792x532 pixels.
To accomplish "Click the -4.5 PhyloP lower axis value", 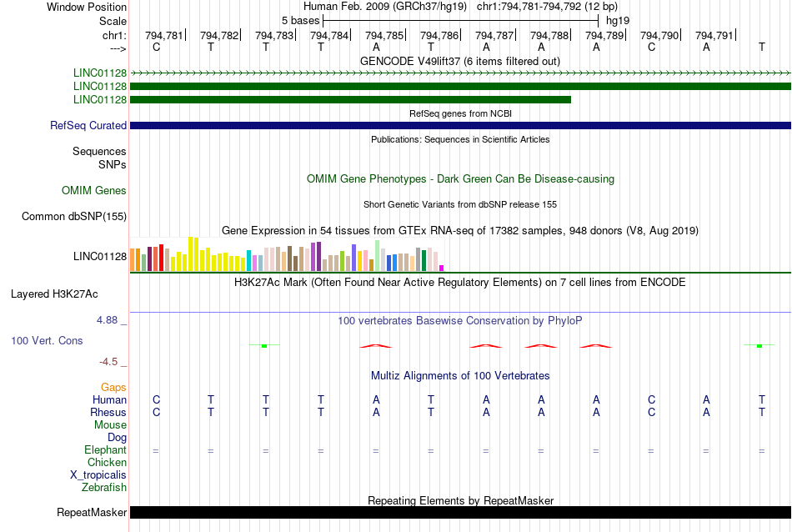I will (x=108, y=362).
